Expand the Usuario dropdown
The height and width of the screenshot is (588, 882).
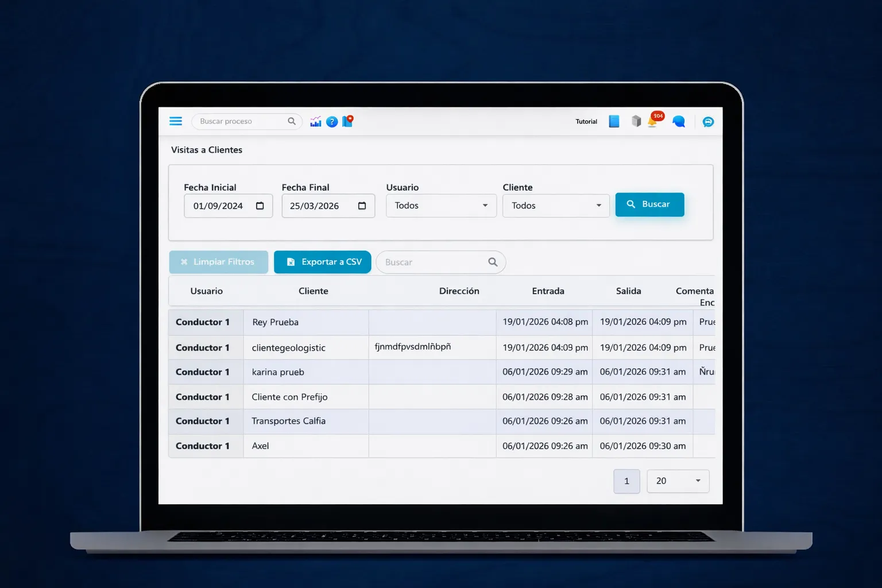pyautogui.click(x=441, y=206)
